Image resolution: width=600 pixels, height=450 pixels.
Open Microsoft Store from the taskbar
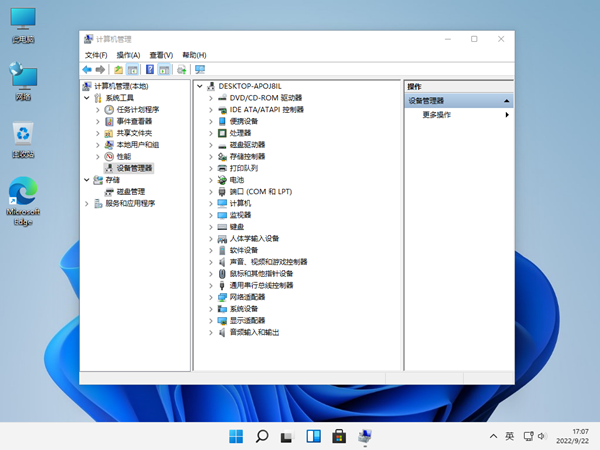point(339,436)
